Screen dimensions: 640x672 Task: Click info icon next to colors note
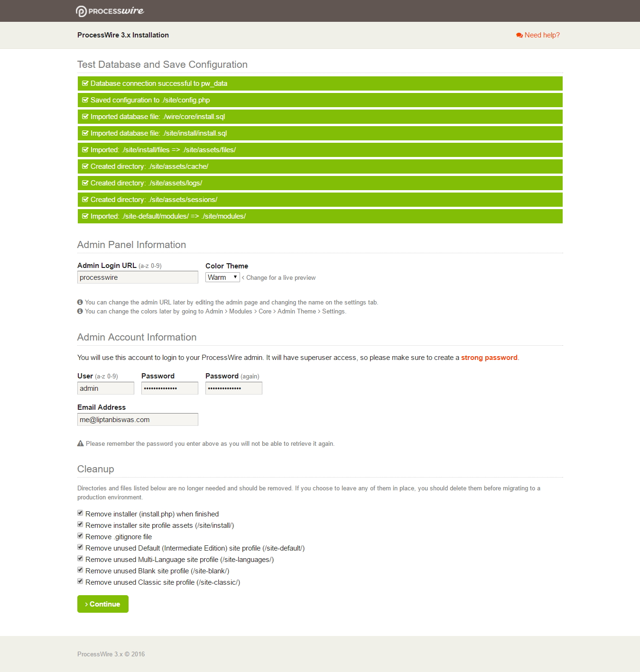click(x=80, y=311)
